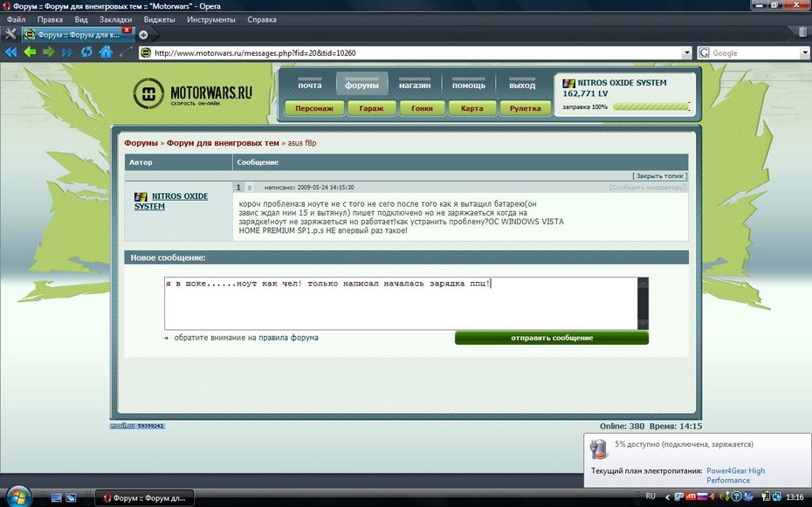812x507 pixels.
Task: Click the blue Home icon in toolbar
Action: (x=106, y=52)
